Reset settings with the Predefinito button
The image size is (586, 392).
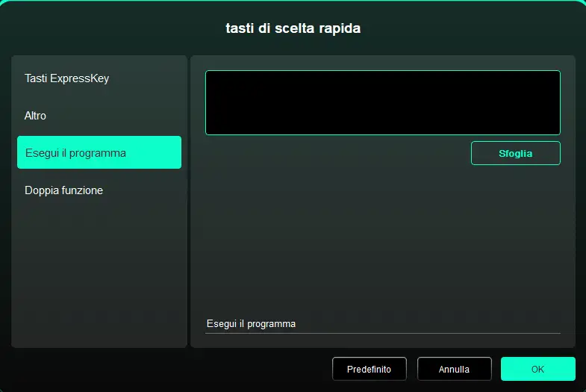369,369
